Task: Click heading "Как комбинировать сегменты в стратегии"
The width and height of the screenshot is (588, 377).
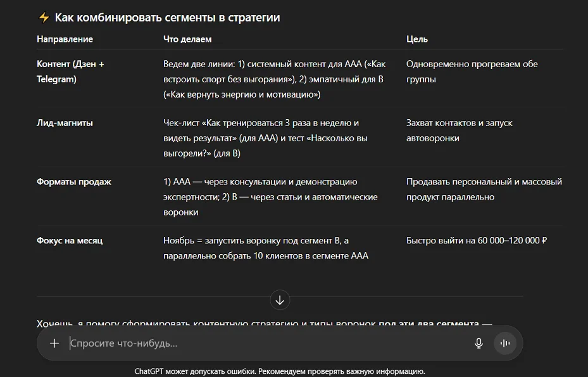Action: 167,18
